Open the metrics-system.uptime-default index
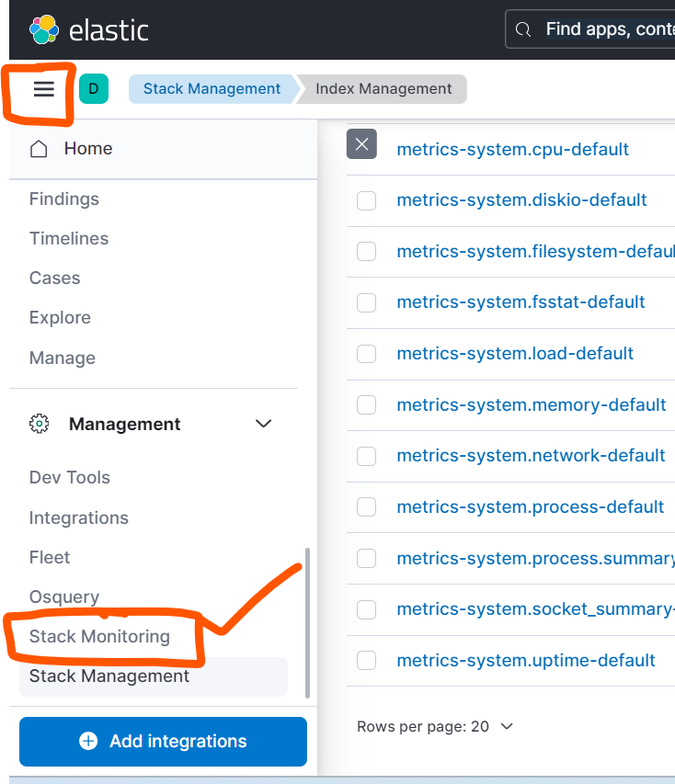The height and width of the screenshot is (784, 675). pos(526,661)
